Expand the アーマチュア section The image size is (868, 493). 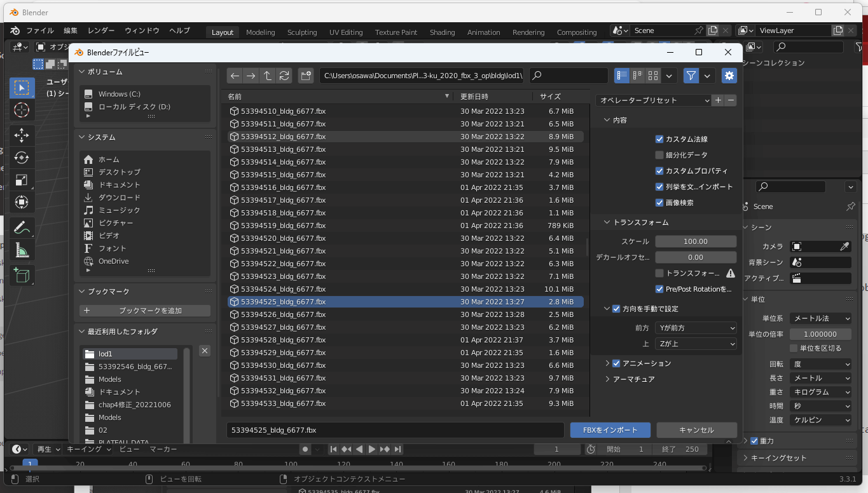[607, 379]
